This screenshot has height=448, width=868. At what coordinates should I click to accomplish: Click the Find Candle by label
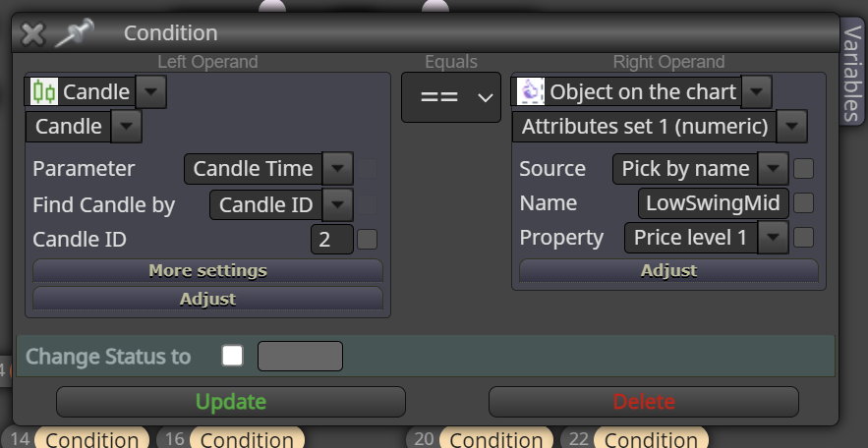click(x=104, y=205)
